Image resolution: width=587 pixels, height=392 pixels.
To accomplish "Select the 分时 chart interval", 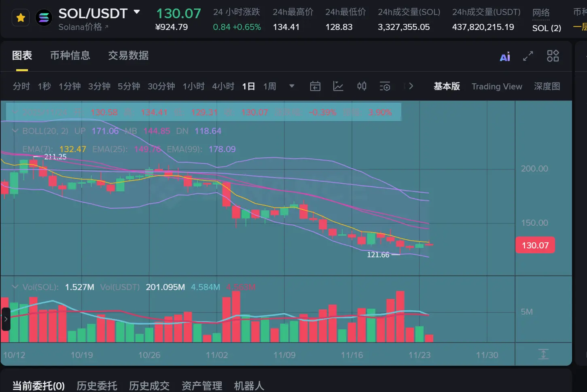I will pyautogui.click(x=21, y=86).
